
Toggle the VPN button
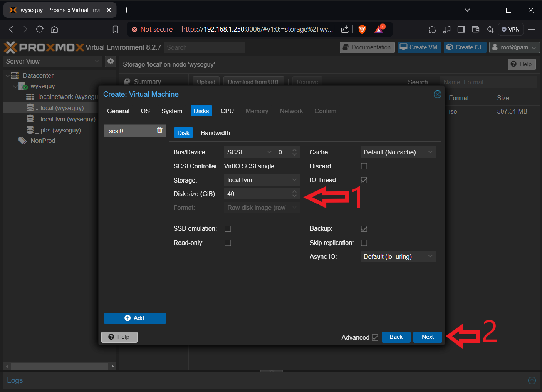click(x=511, y=29)
